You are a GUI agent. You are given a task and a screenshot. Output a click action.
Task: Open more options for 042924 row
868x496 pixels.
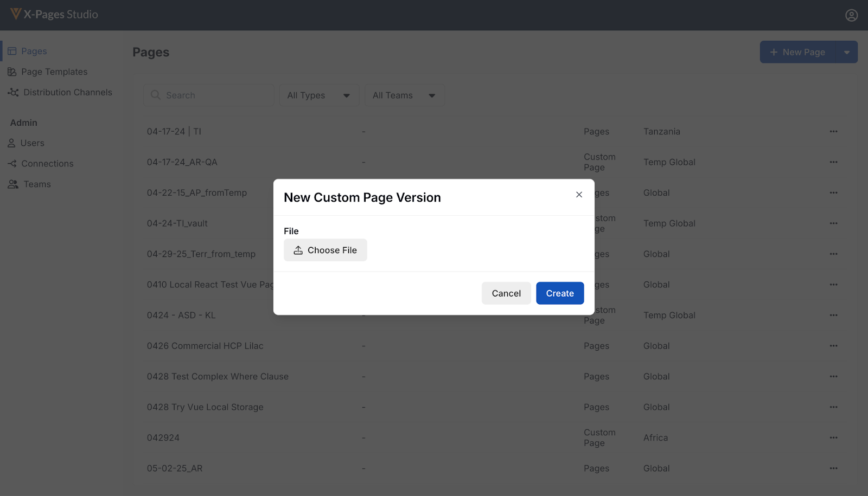click(x=833, y=437)
